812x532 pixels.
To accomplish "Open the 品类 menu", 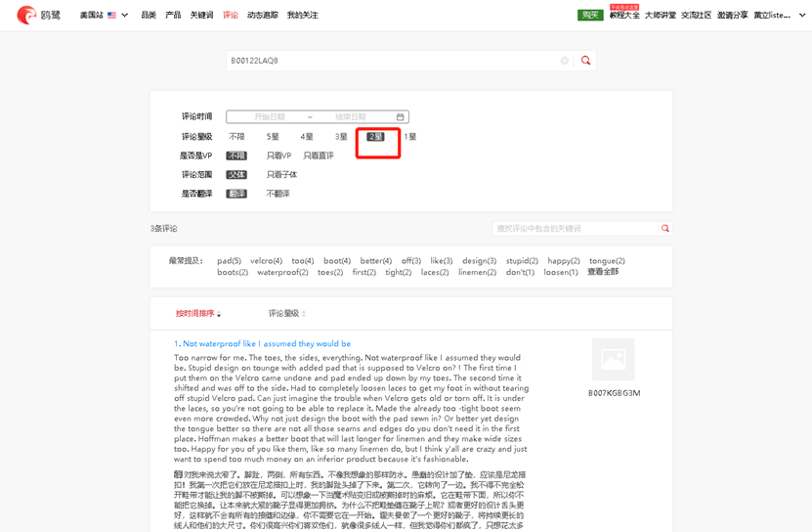I will click(149, 15).
